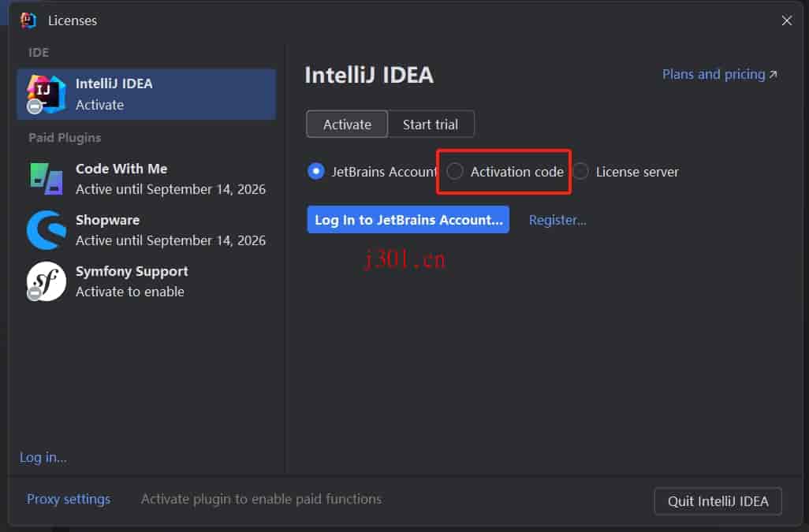Screen dimensions: 809x532
Task: Open Proxy settings
Action: [x=69, y=499]
